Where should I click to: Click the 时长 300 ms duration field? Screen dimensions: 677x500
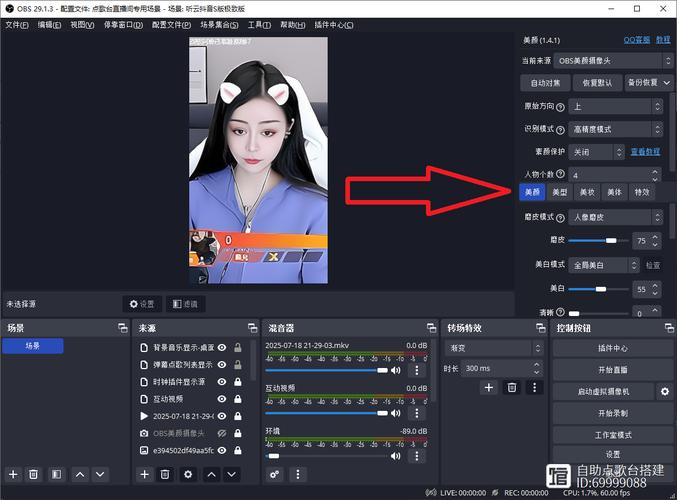tap(502, 368)
